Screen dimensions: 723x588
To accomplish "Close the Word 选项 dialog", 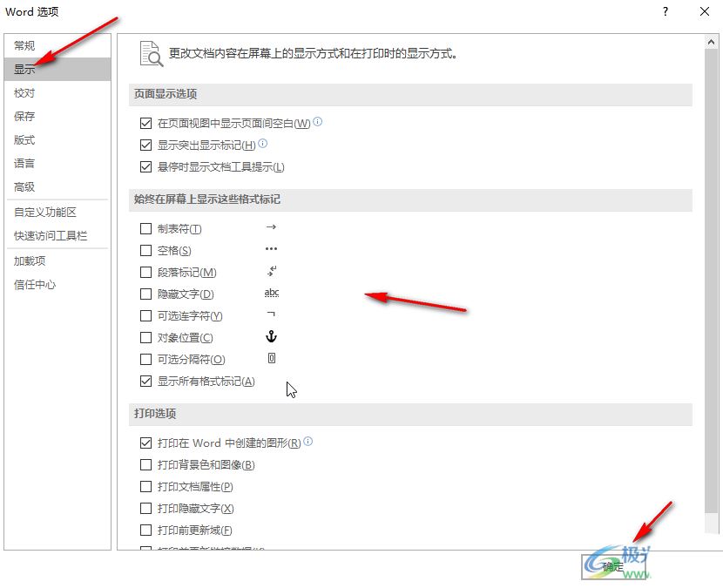I will point(705,11).
